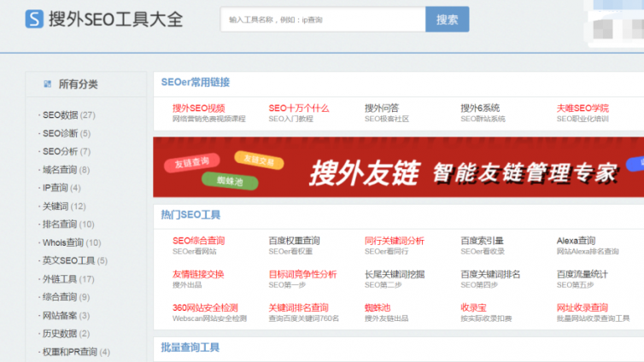Screen dimensions: 644x362
Task: Open the SEO诊断 (5) category
Action: (66, 133)
